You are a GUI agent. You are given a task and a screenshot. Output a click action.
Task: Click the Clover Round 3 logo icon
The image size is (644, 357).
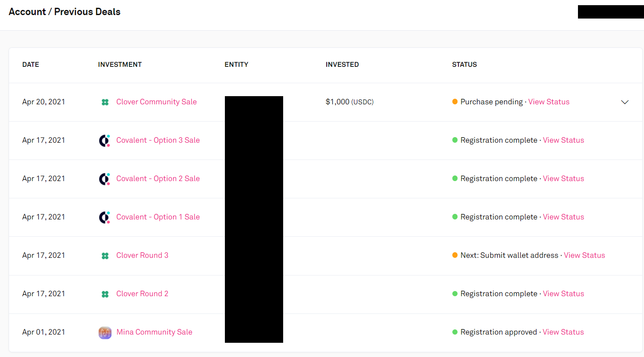pyautogui.click(x=105, y=256)
